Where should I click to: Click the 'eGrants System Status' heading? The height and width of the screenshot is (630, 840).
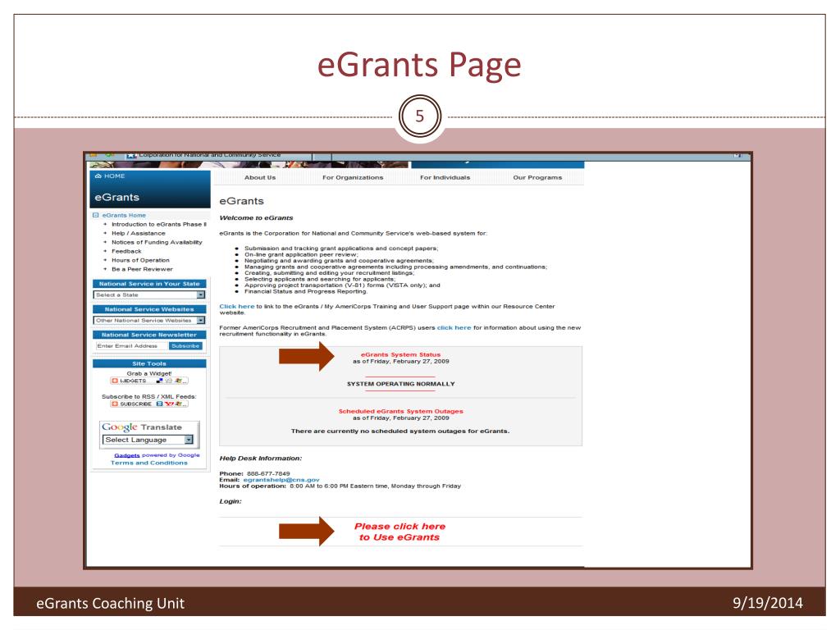pyautogui.click(x=400, y=354)
